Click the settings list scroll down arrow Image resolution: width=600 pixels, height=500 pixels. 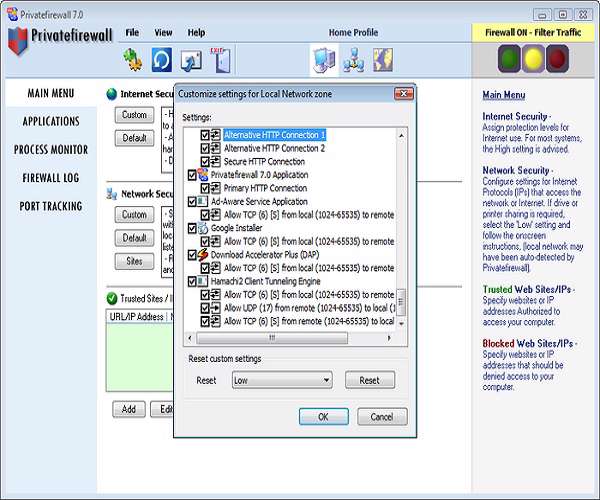(401, 324)
